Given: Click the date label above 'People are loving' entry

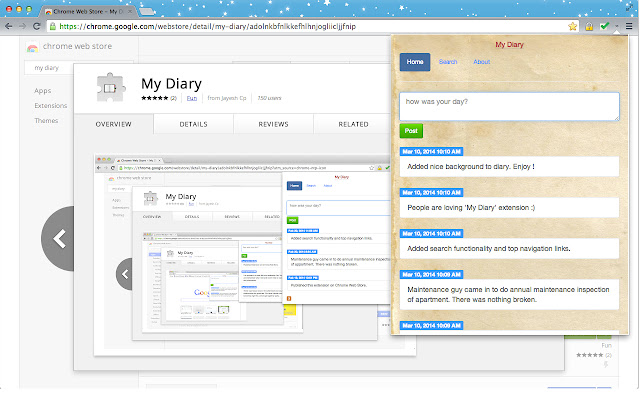Looking at the screenshot, I should [x=431, y=193].
